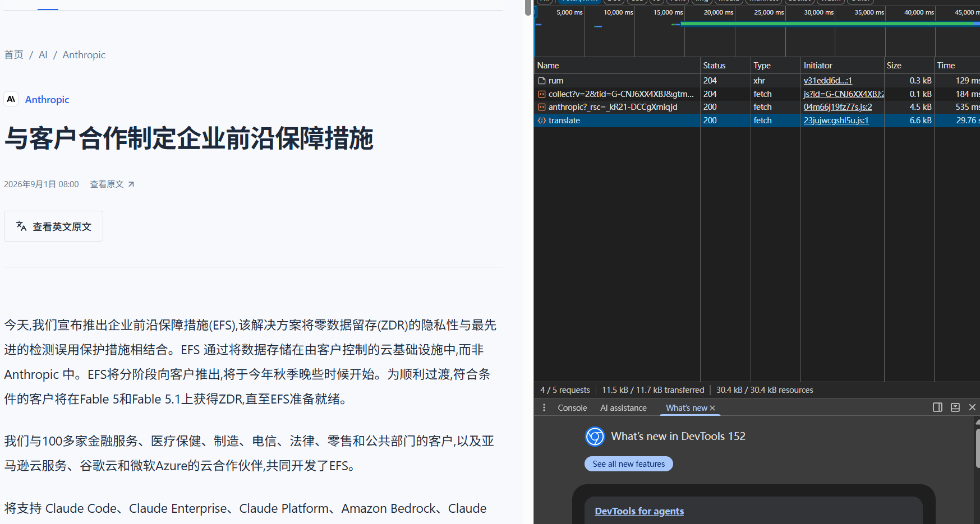Click the external arrow icon next to 查看原文
The height and width of the screenshot is (524, 980).
coord(131,184)
